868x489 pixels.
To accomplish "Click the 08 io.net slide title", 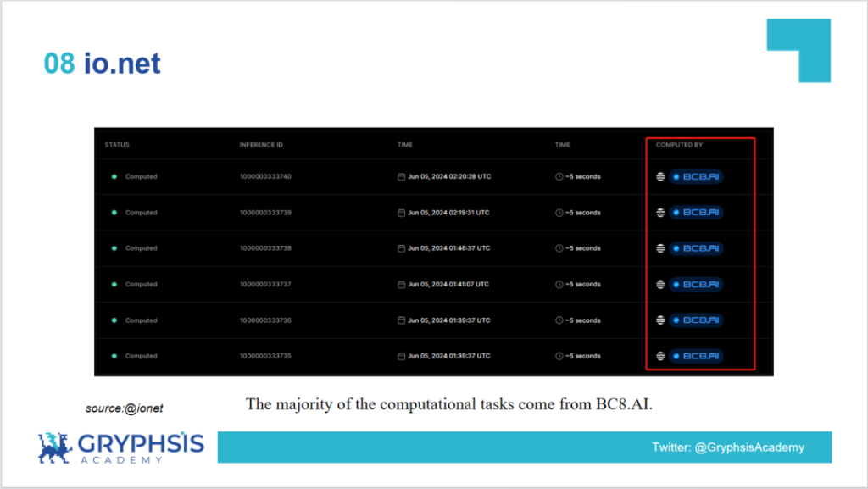I will pos(102,63).
